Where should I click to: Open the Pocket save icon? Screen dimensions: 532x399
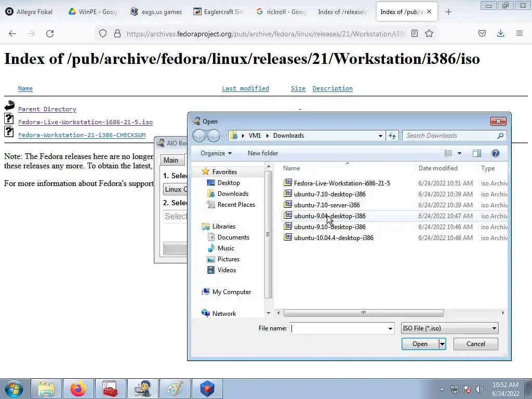482,33
